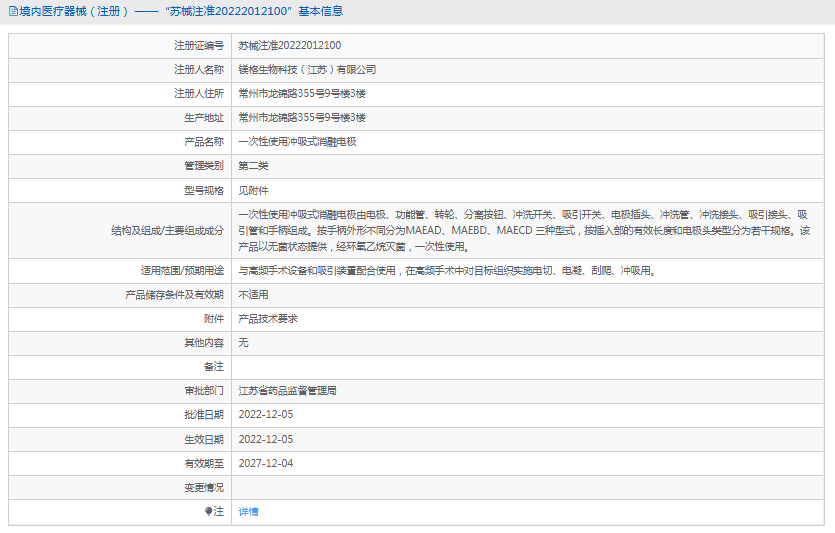This screenshot has height=533, width=835.
Task: Click 不适用 in storage conditions row
Action: coord(253,294)
